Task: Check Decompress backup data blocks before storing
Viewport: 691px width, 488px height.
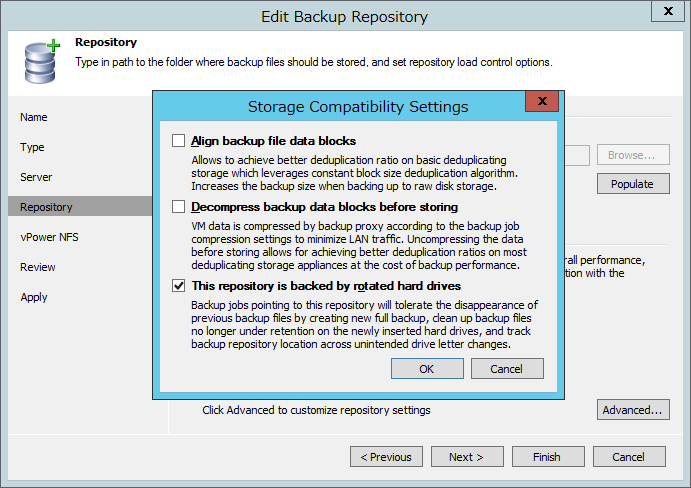Action: (178, 206)
